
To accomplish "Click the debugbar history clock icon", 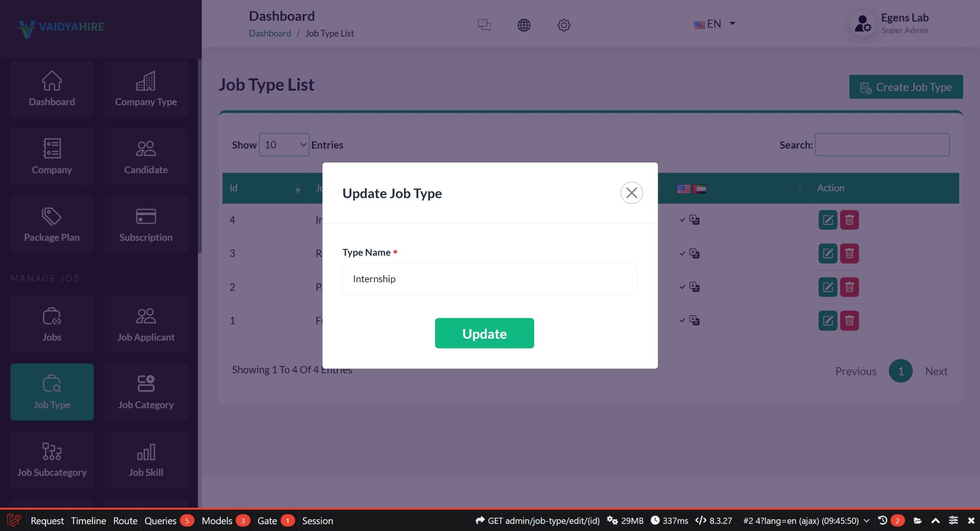I will pos(882,521).
